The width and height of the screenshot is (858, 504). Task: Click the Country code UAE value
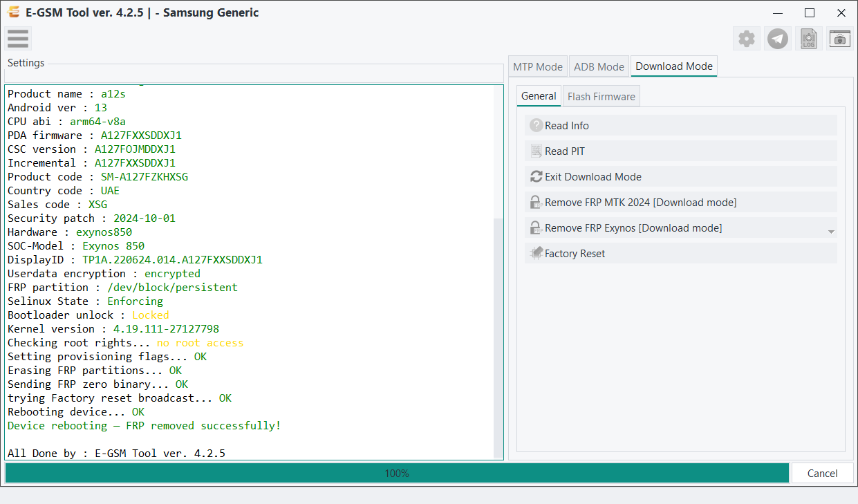coord(110,190)
